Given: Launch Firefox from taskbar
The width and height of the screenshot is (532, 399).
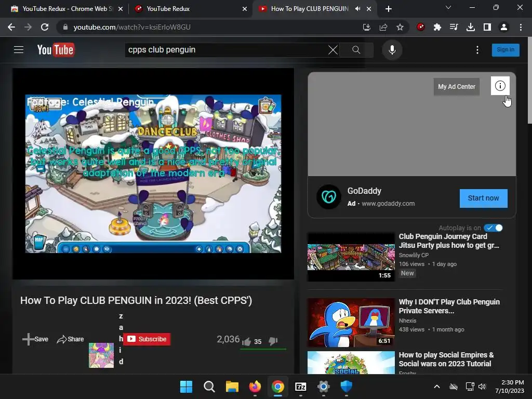Looking at the screenshot, I should point(255,387).
